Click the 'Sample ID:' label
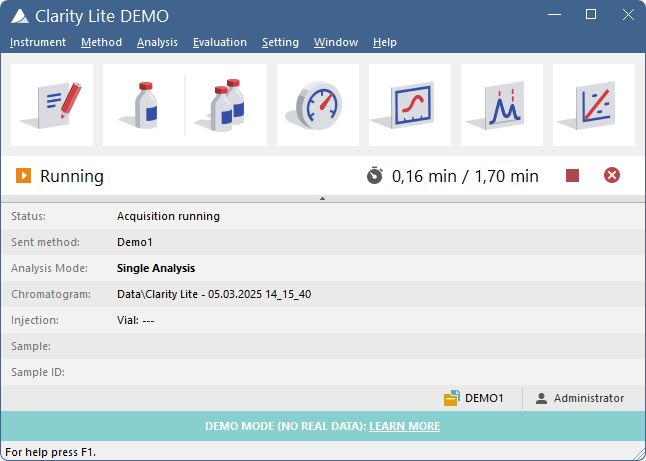 click(38, 372)
